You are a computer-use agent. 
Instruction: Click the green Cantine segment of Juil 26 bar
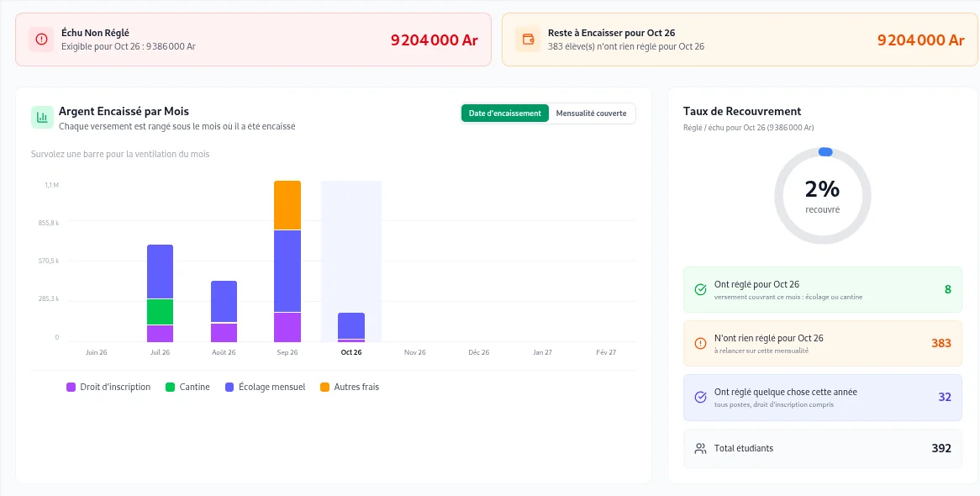click(160, 312)
